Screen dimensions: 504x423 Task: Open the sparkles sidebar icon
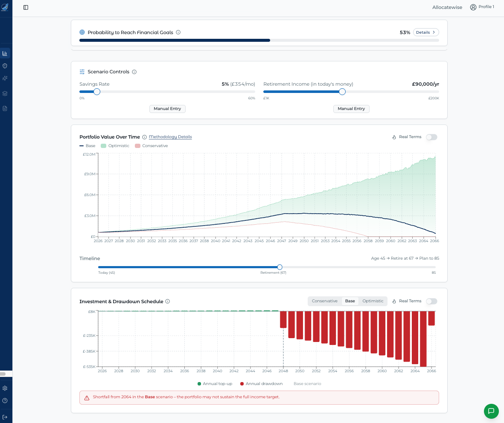5,78
